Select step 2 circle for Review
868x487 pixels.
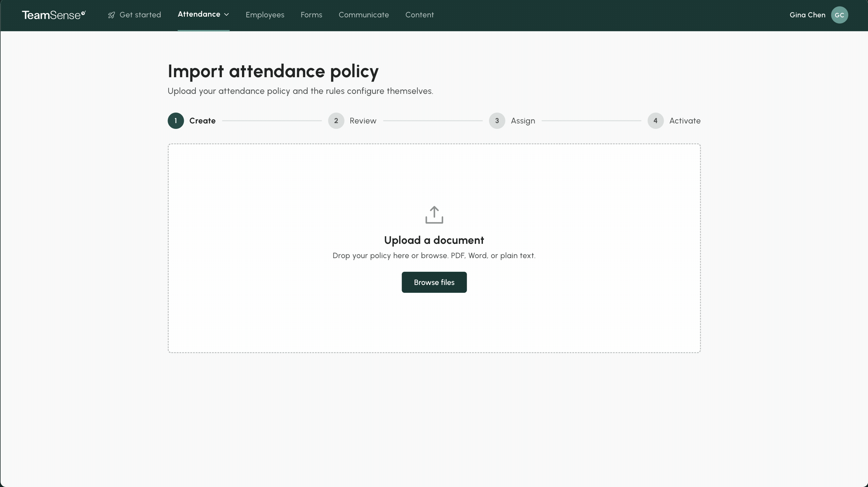coord(336,121)
